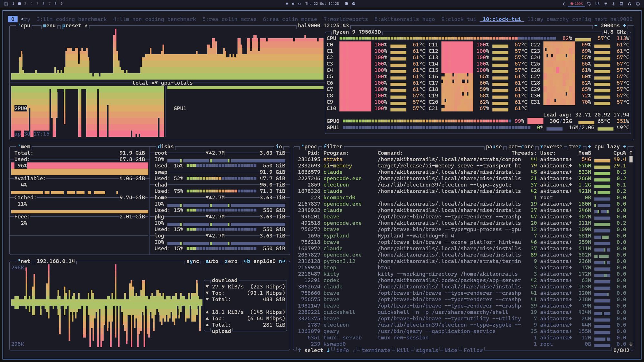Viewport: 644px width, 362px height.
Task: Toggle io mode in the disks panel
Action: click(279, 146)
